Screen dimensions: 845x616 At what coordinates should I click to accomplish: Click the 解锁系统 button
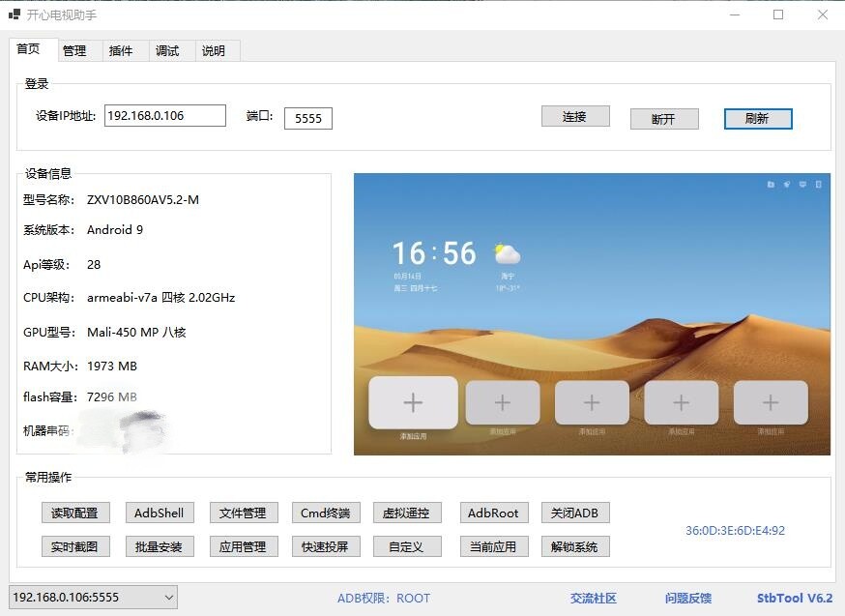pyautogui.click(x=575, y=546)
